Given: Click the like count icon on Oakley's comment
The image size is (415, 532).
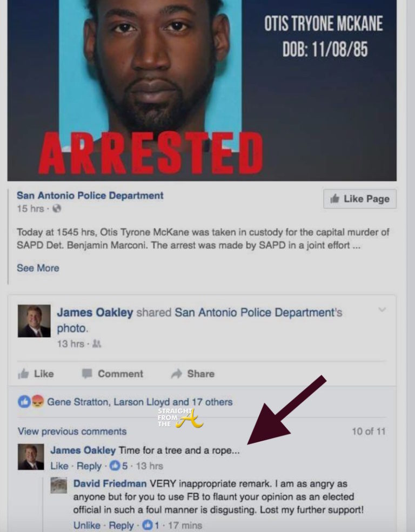Looking at the screenshot, I should [x=115, y=466].
